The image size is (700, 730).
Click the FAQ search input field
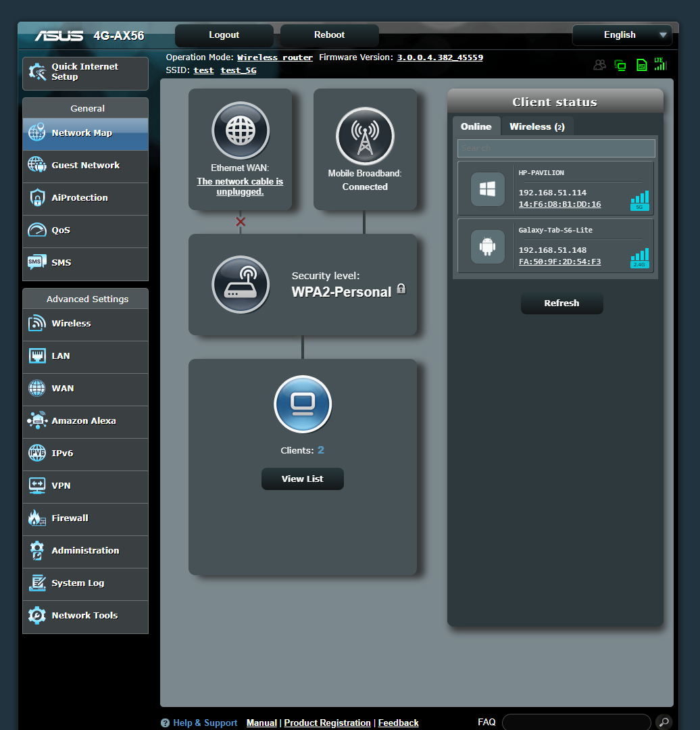click(576, 722)
